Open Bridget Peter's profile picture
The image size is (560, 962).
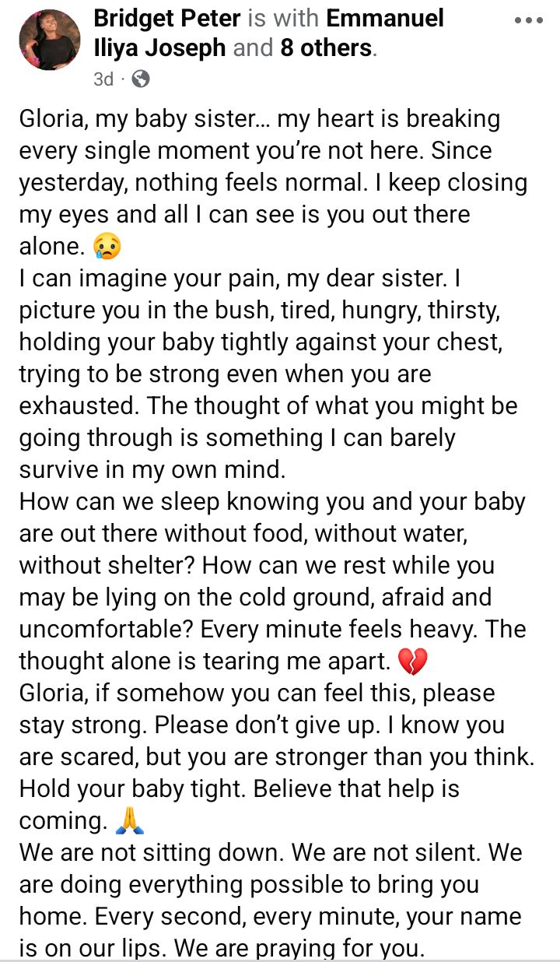pos(50,40)
